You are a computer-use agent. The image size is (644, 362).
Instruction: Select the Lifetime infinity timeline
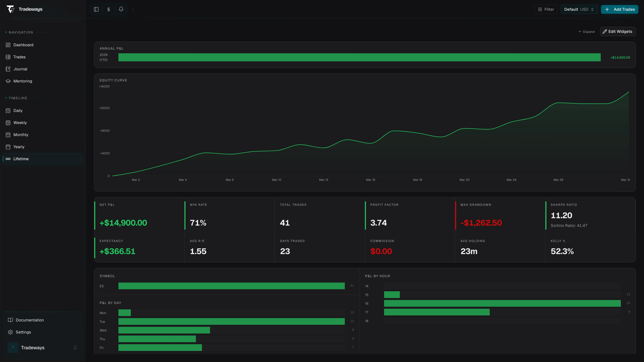pos(21,159)
